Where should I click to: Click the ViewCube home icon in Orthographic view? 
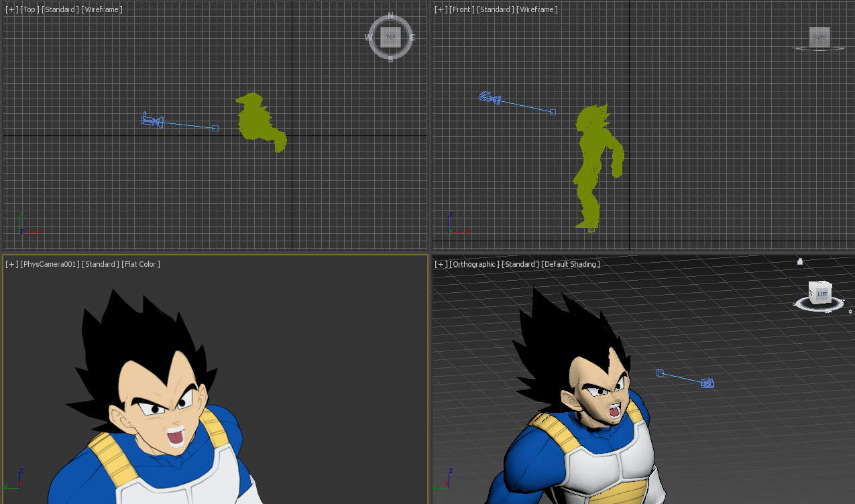pos(799,261)
